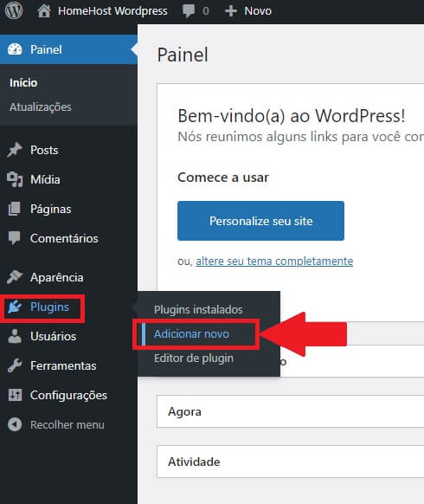Open the comments bubble icon in admin bar
The width and height of the screenshot is (424, 504).
tap(189, 11)
